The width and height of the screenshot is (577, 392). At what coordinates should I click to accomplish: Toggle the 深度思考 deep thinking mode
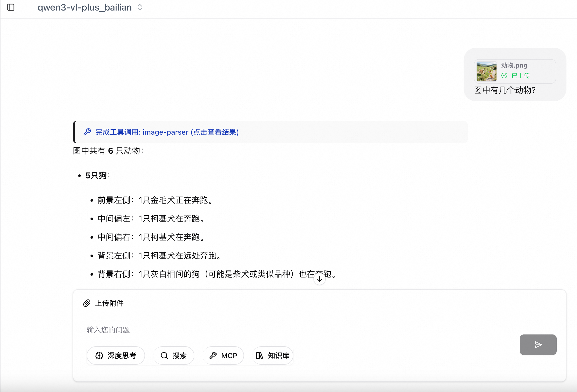point(116,356)
